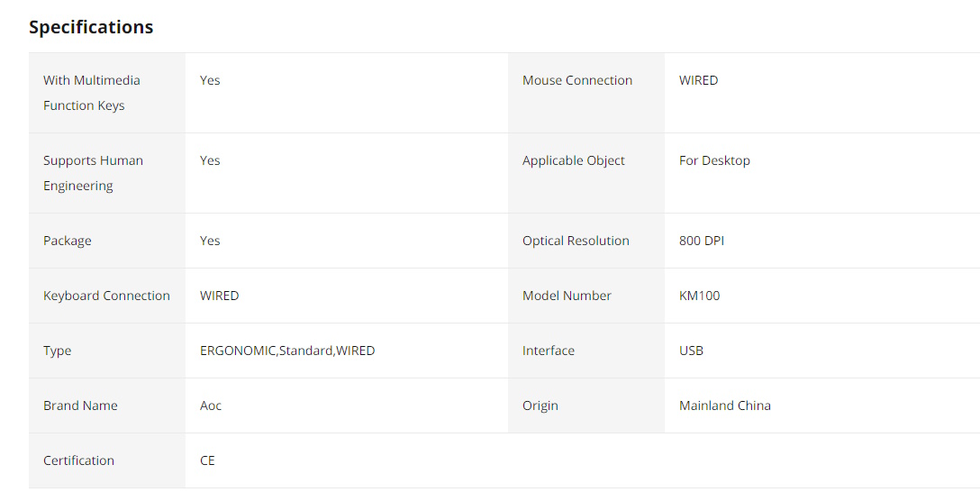Image resolution: width=980 pixels, height=492 pixels.
Task: Click the For Desktop value
Action: click(714, 160)
